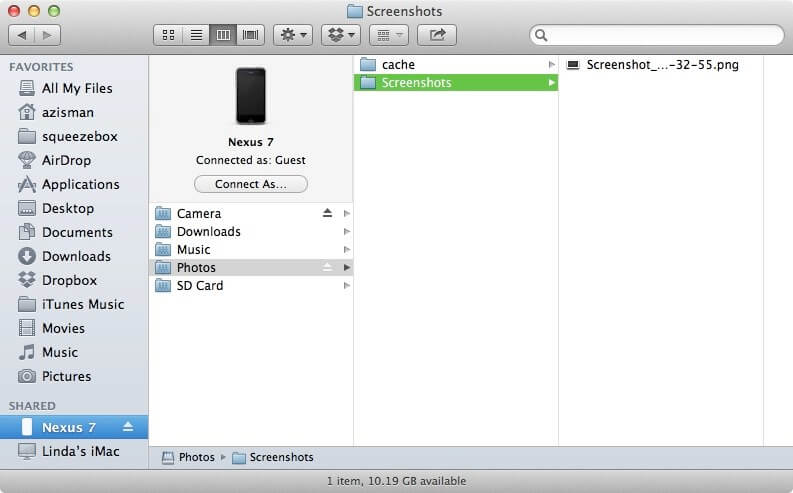Select Linda's iMac under Shared
The image size is (793, 493).
pos(74,451)
